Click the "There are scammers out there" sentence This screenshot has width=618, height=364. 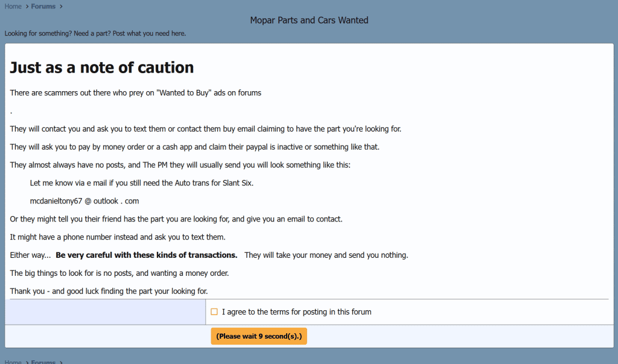136,93
